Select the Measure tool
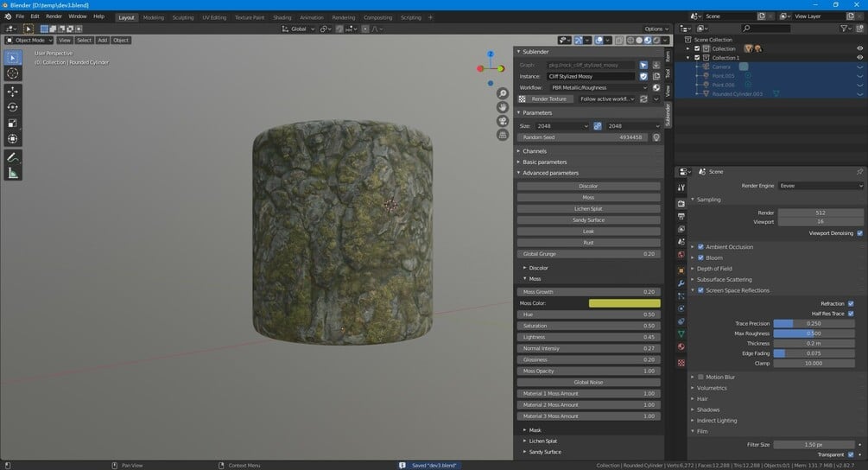 [13, 174]
